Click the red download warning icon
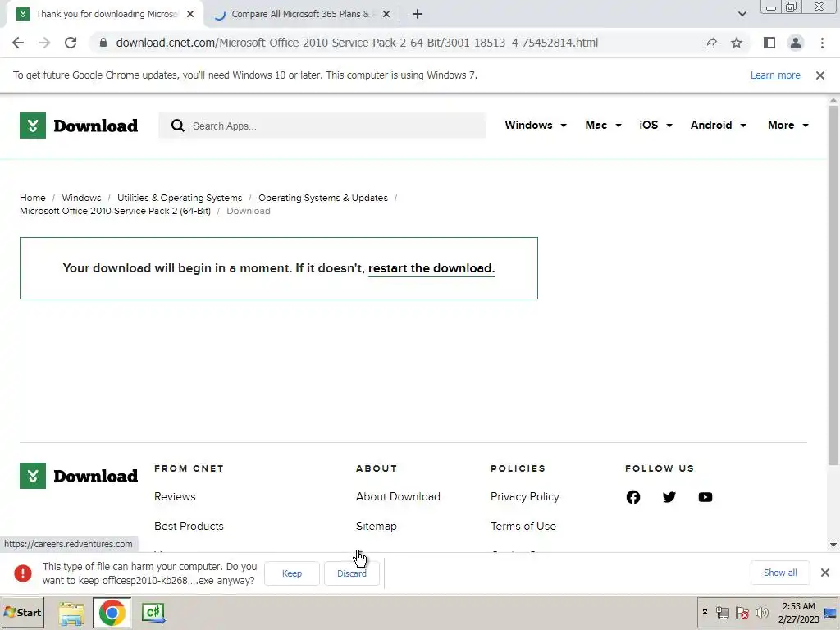Image resolution: width=840 pixels, height=630 pixels. [x=22, y=573]
